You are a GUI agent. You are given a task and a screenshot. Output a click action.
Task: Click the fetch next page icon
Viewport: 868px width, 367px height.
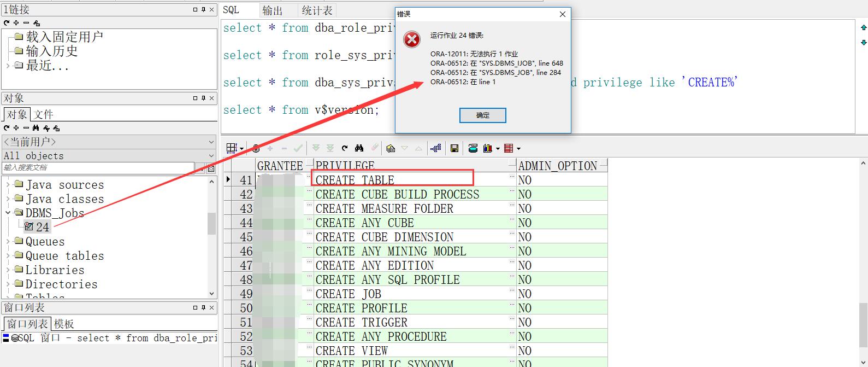point(316,148)
